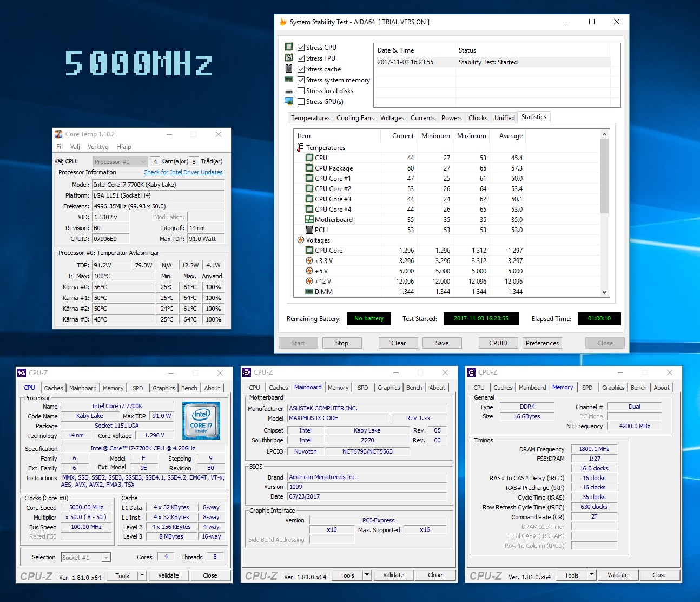Click the Frekvens 4996.35MHz field in Core Temp
This screenshot has height=602, width=700.
(158, 206)
